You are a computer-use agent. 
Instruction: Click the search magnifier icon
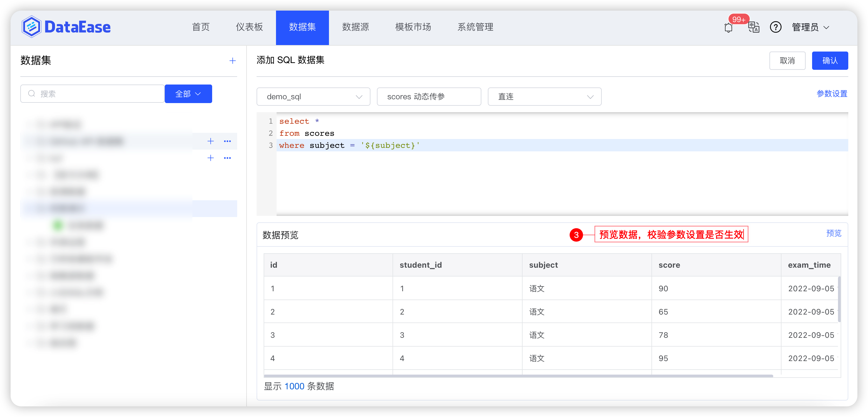32,93
